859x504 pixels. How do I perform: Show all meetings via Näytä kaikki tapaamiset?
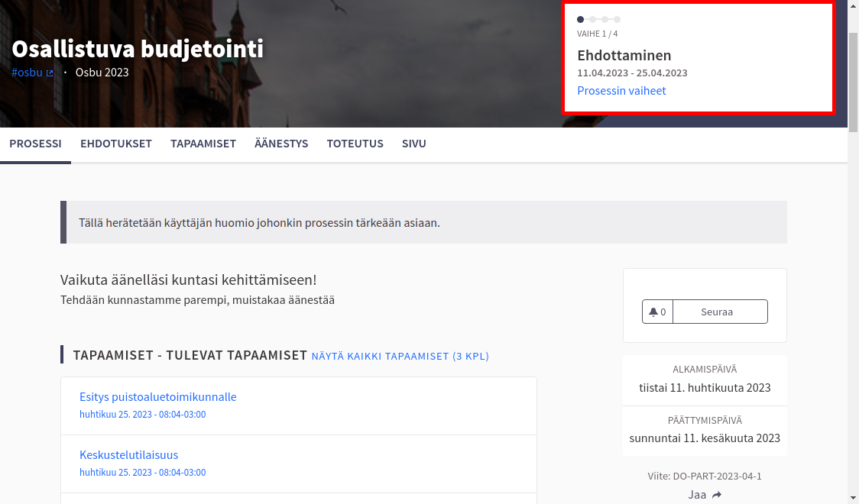pos(400,356)
